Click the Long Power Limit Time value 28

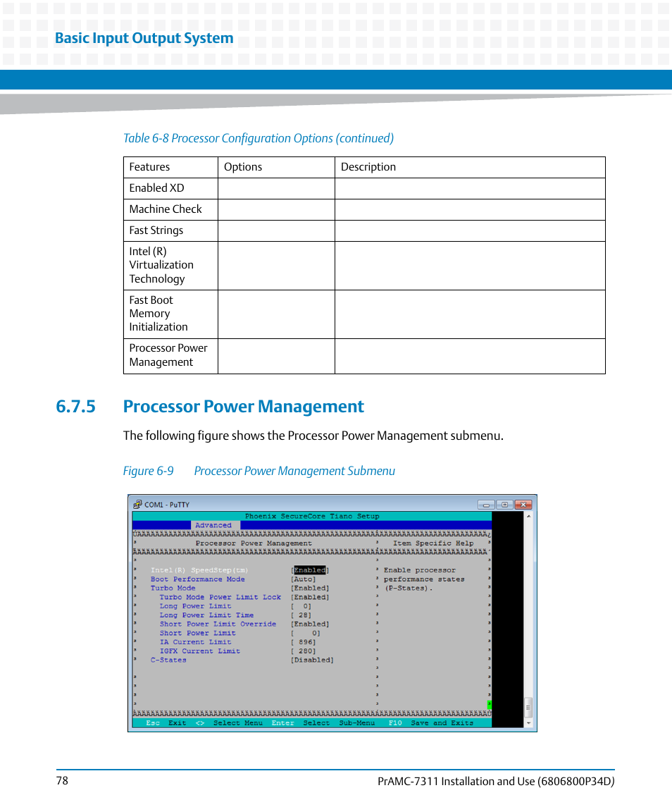tap(301, 615)
